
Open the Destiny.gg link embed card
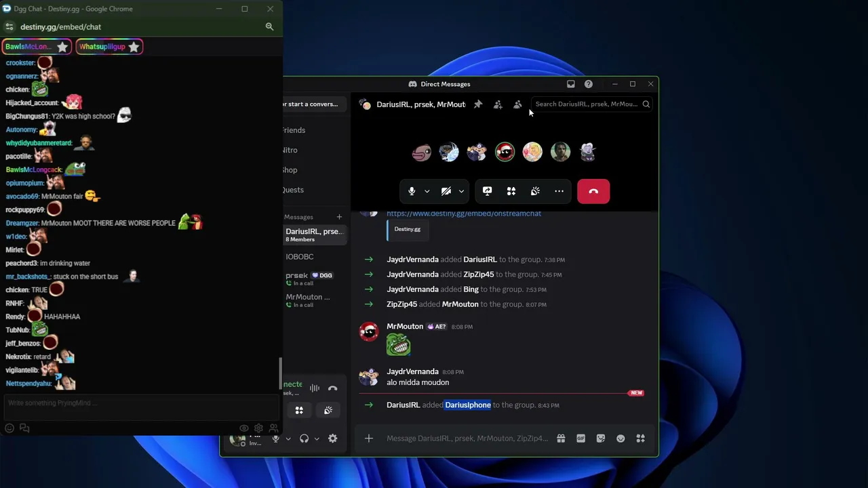[x=408, y=230]
